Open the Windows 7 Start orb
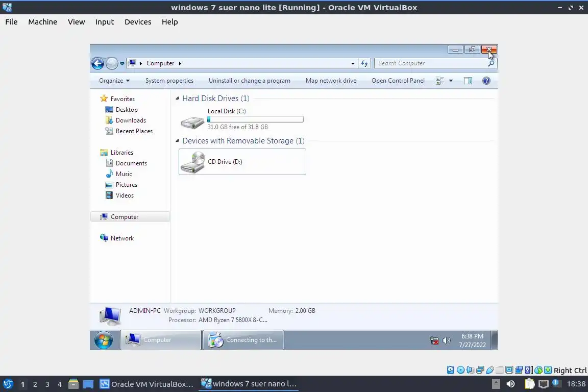The width and height of the screenshot is (588, 392). (104, 340)
